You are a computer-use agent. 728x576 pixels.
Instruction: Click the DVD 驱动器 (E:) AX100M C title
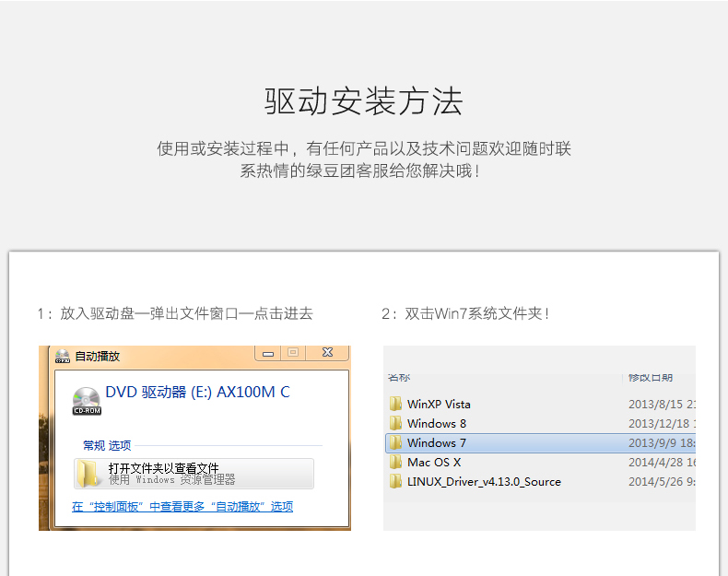pos(198,393)
